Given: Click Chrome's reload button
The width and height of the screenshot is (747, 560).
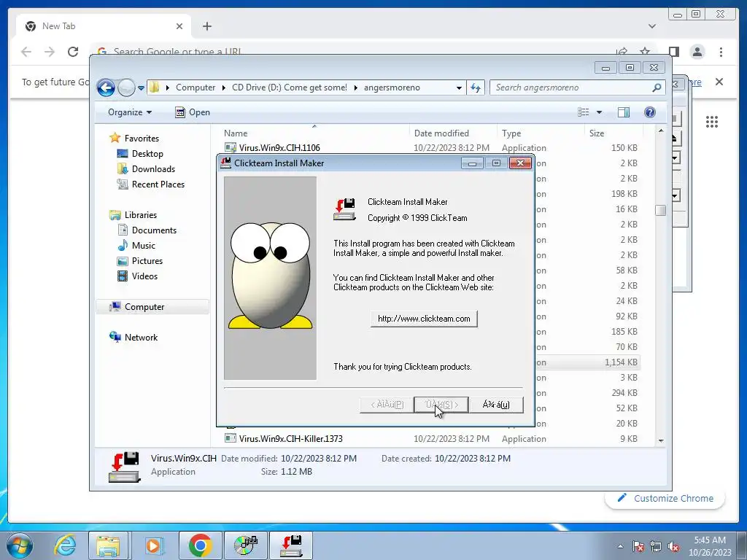Looking at the screenshot, I should coord(73,52).
